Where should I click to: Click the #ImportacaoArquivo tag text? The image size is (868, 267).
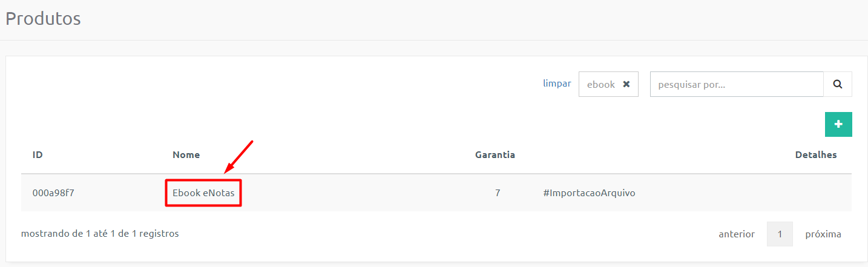click(x=589, y=193)
